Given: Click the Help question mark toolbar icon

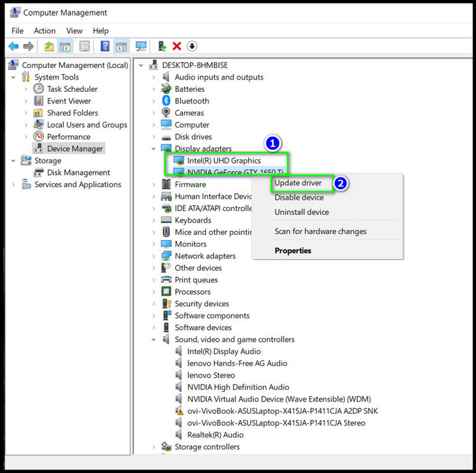Looking at the screenshot, I should (x=105, y=46).
